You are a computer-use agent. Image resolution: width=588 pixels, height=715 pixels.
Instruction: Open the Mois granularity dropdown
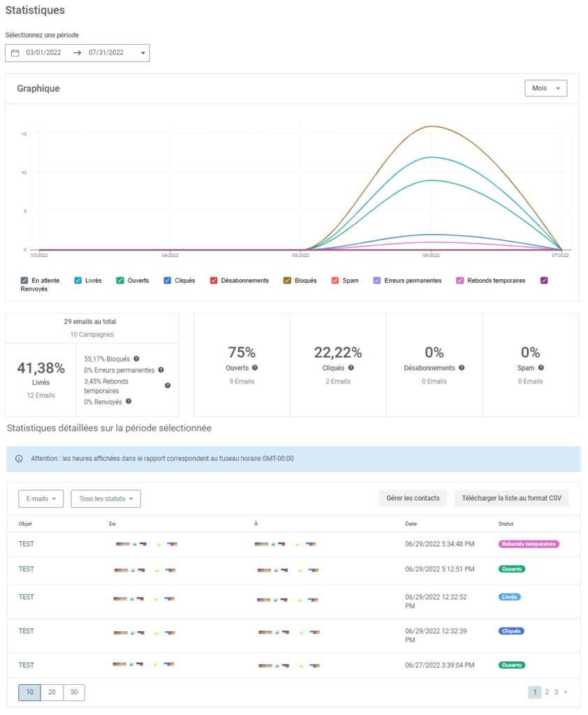coord(545,89)
